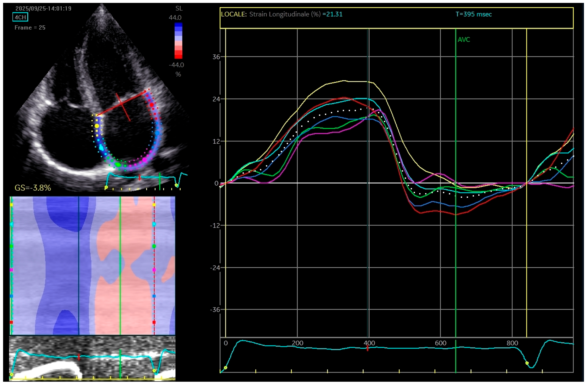Click the SL color scale bar

point(178,41)
